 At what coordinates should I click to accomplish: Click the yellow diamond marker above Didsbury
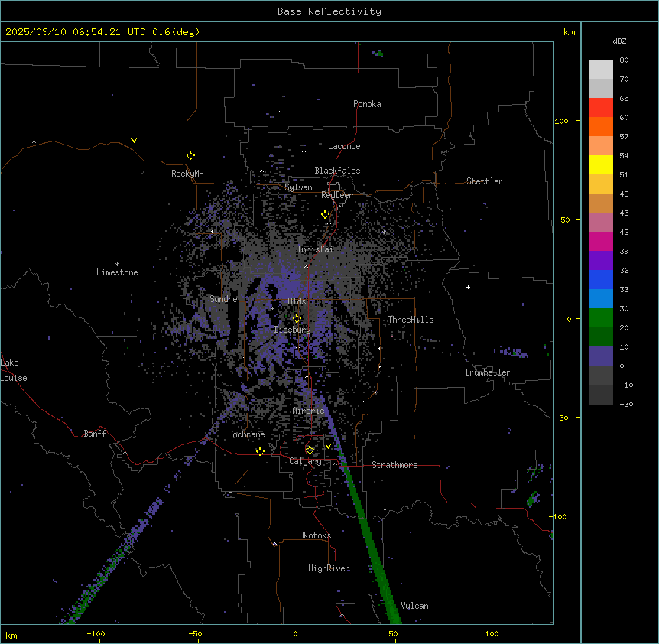click(x=297, y=319)
